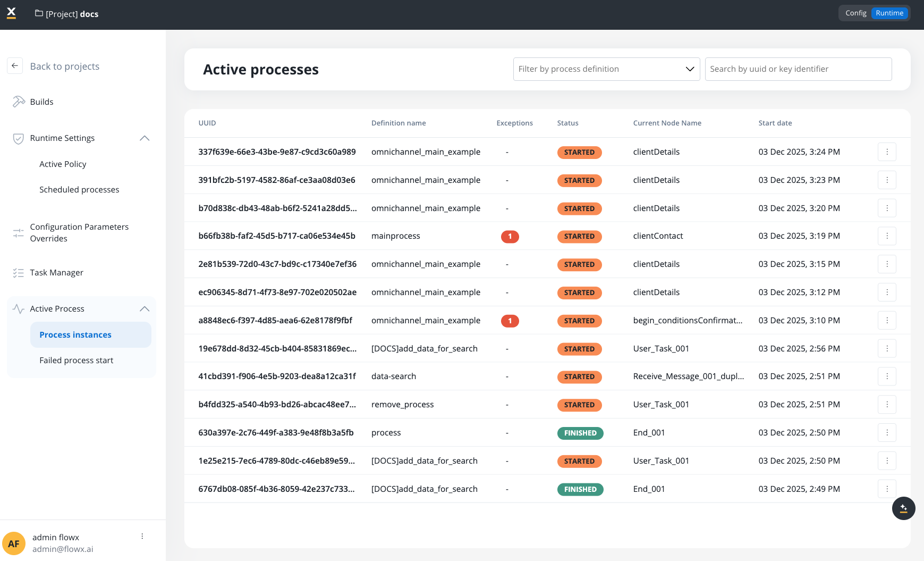924x561 pixels.
Task: Switch to Runtime mode
Action: click(x=889, y=13)
